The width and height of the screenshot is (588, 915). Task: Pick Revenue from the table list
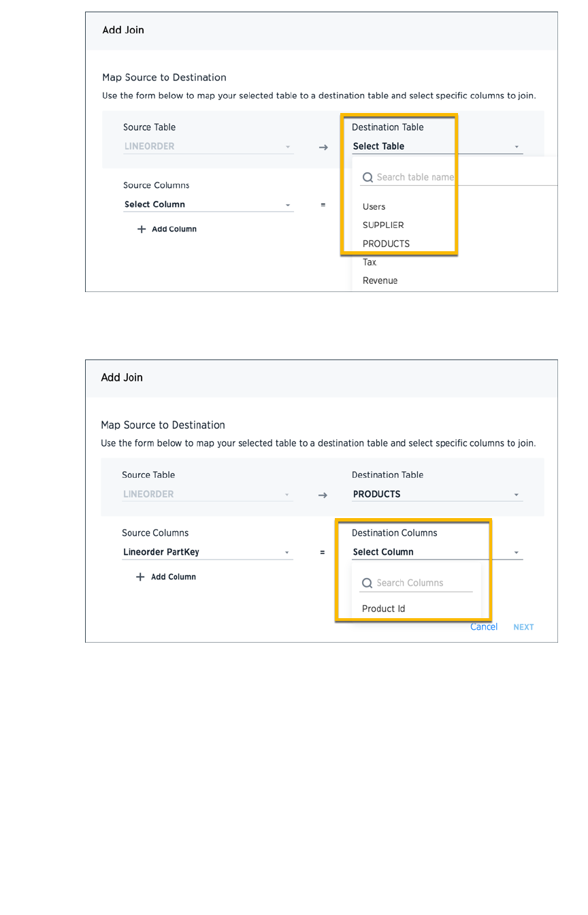[x=380, y=280]
